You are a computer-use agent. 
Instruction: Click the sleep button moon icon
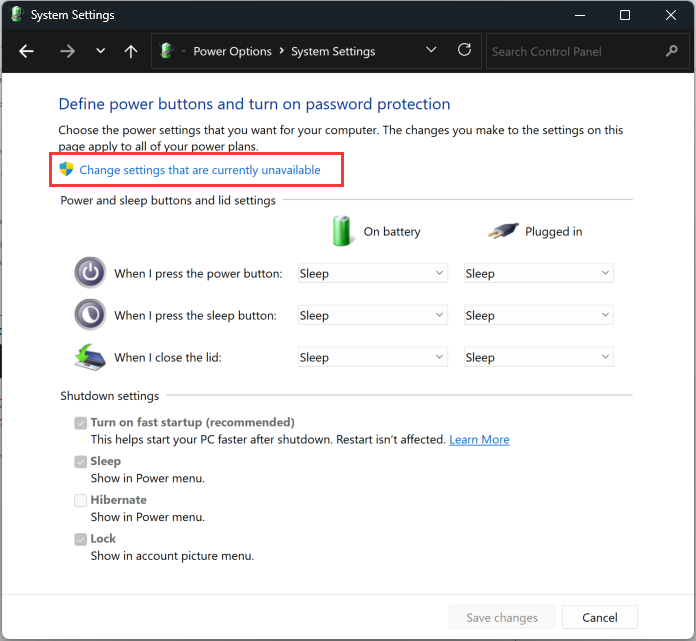pyautogui.click(x=90, y=315)
